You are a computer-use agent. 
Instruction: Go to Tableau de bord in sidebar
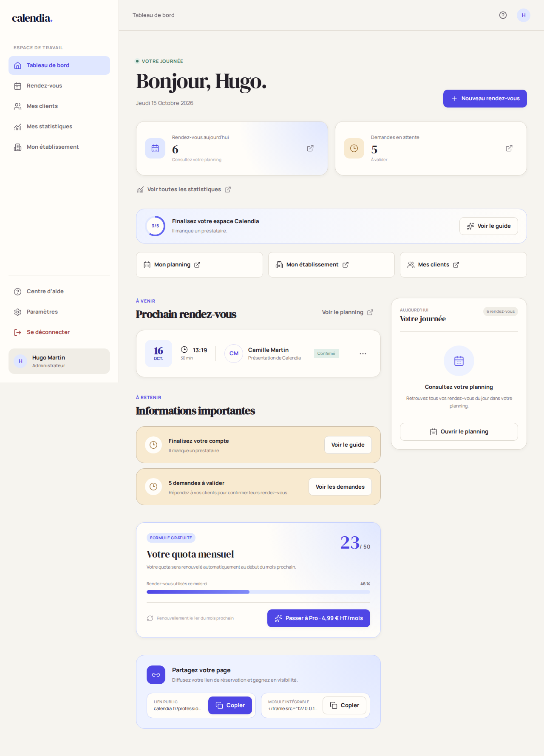click(x=59, y=65)
